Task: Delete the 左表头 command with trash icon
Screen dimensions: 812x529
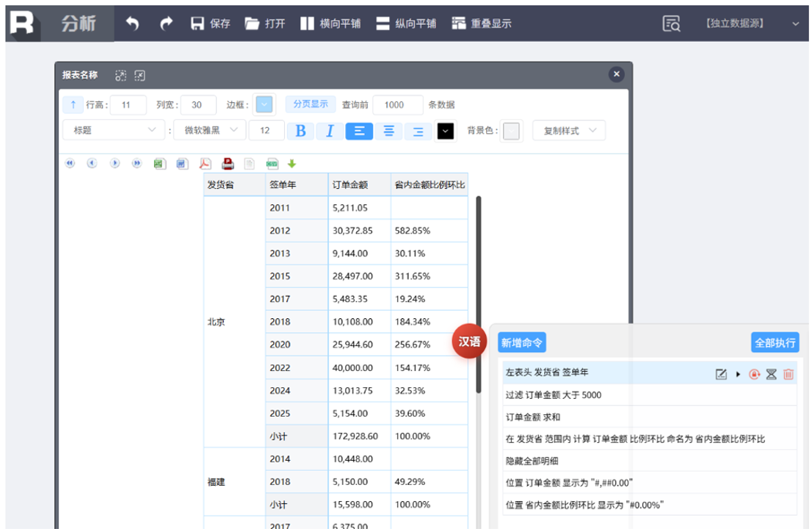Action: tap(789, 374)
